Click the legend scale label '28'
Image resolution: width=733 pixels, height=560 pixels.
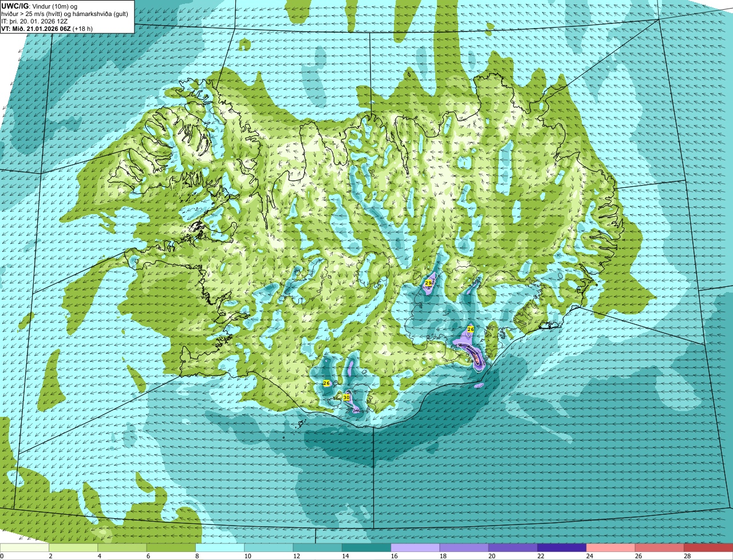coord(687,556)
